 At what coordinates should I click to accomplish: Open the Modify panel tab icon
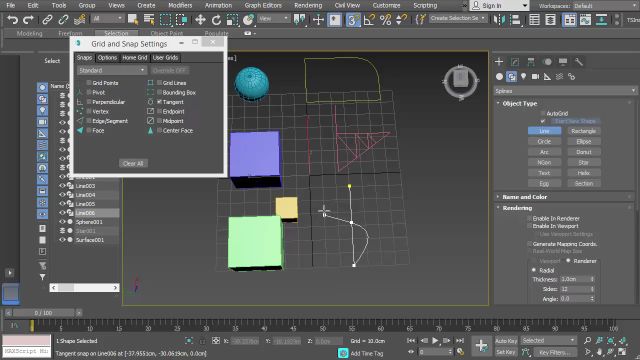(515, 62)
